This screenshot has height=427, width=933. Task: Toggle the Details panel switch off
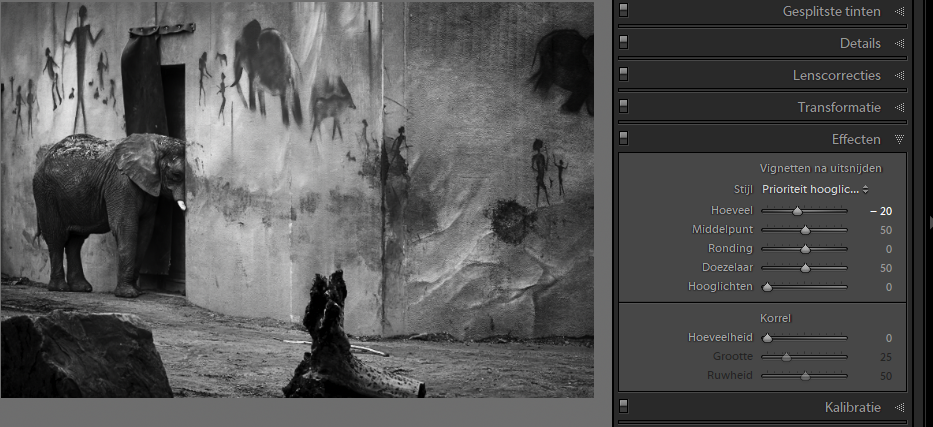[x=624, y=44]
